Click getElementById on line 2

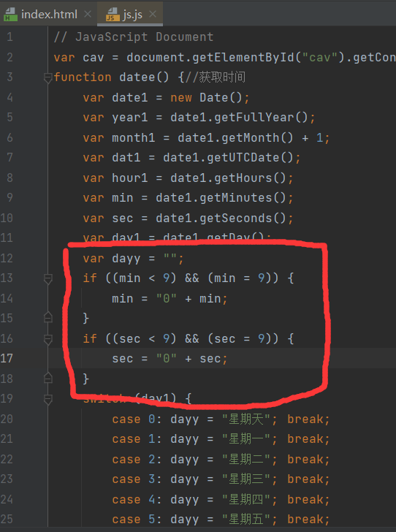tap(243, 57)
